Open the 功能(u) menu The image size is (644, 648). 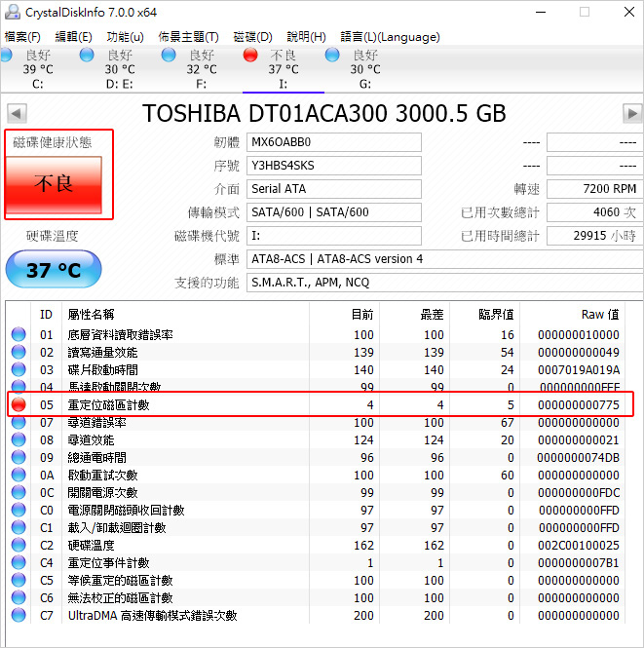click(125, 37)
